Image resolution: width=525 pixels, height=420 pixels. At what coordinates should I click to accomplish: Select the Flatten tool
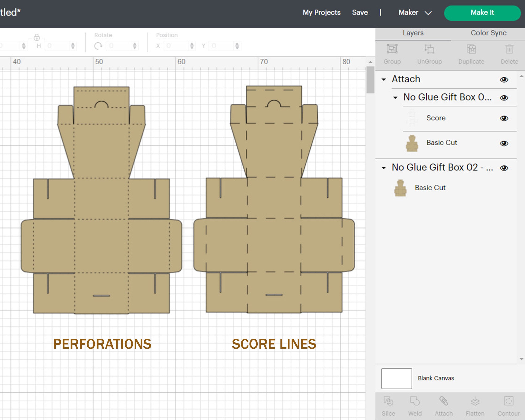[475, 401]
